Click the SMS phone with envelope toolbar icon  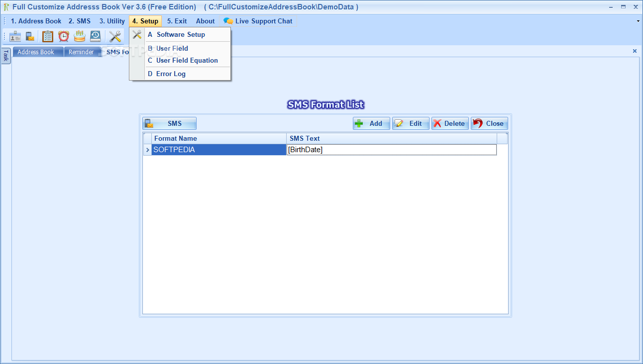[x=31, y=36]
